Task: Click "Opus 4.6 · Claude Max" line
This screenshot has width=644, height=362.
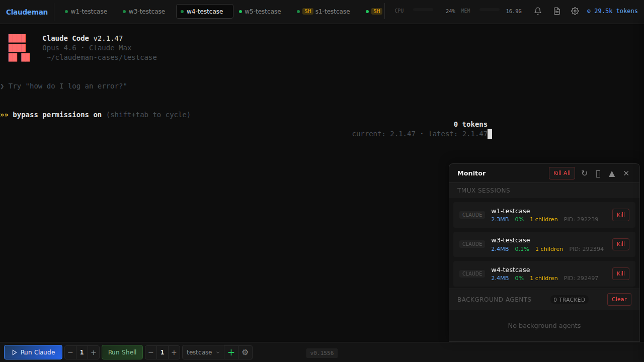Action: point(87,48)
